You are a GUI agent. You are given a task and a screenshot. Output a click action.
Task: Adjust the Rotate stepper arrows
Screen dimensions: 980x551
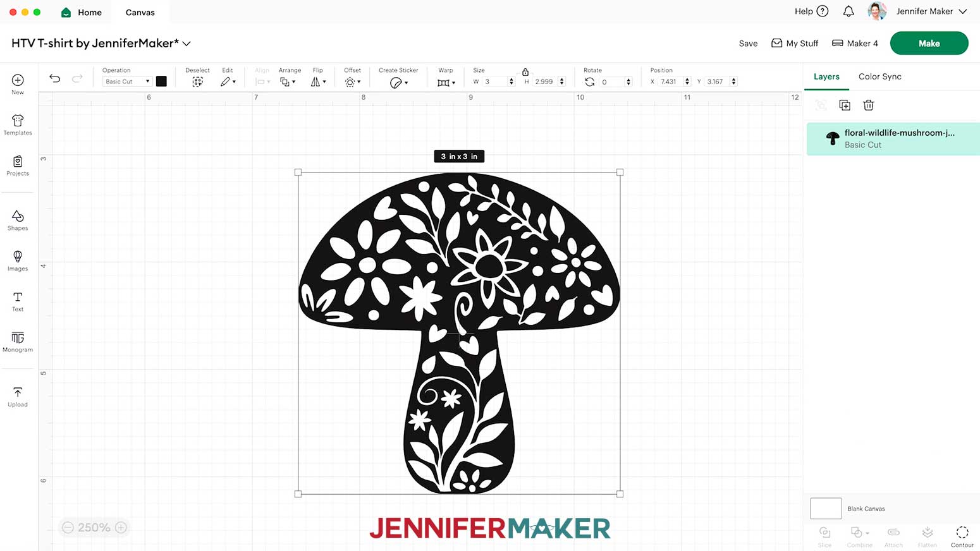click(x=628, y=82)
